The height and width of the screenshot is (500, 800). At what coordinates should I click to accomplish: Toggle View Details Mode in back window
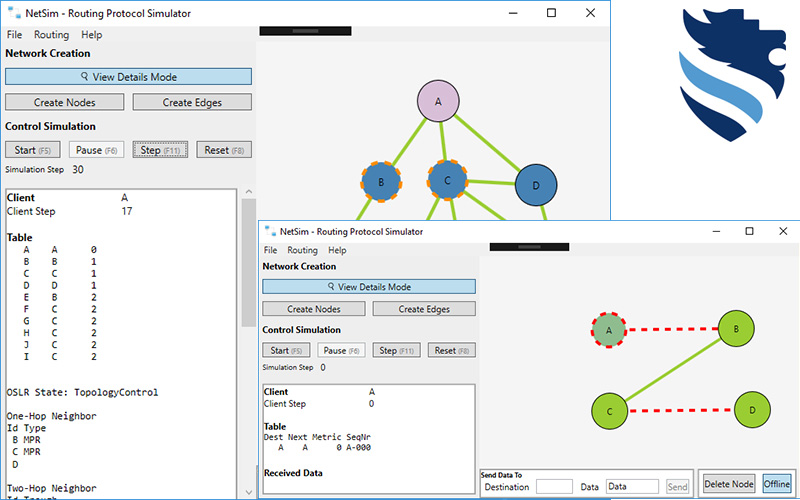pos(129,77)
